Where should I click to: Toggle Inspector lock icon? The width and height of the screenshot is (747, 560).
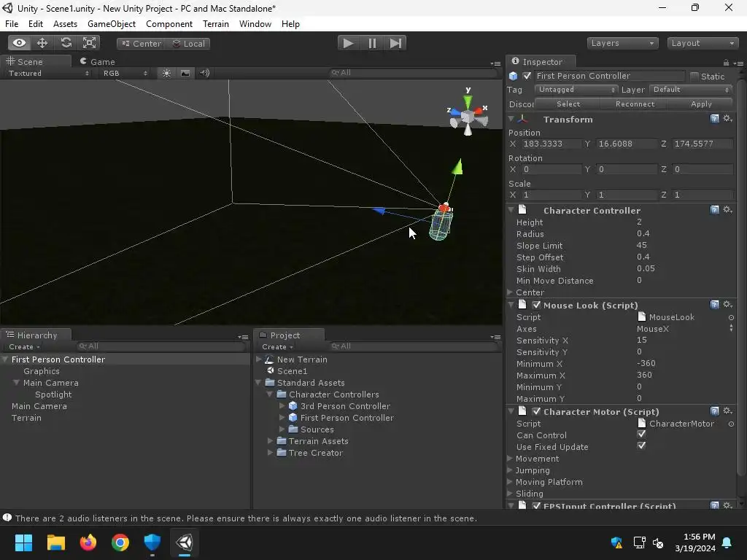(726, 63)
